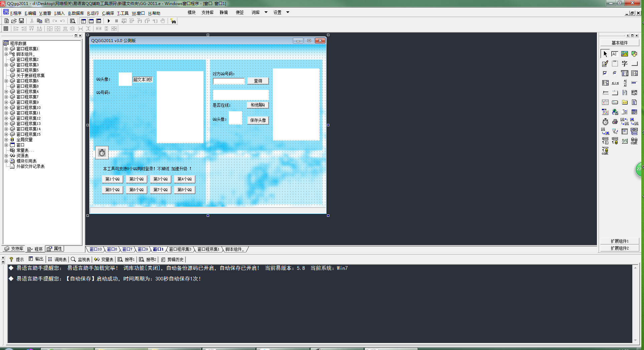This screenshot has width=644, height=350.
Task: Select the Printer component tool
Action: pos(615,122)
